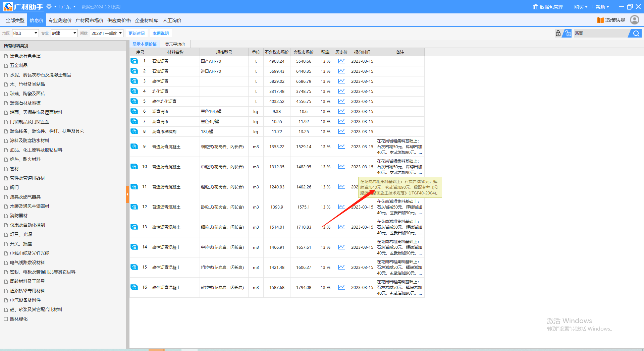The height and width of the screenshot is (351, 644).
Task: Open price history chart for row 9 细粒式
Action: [x=341, y=147]
